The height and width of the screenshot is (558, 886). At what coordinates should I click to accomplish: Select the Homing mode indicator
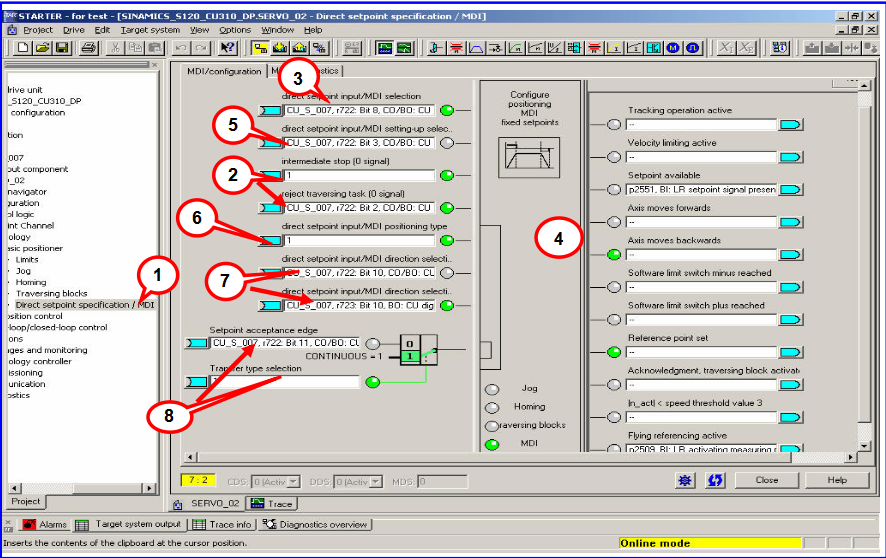(493, 407)
